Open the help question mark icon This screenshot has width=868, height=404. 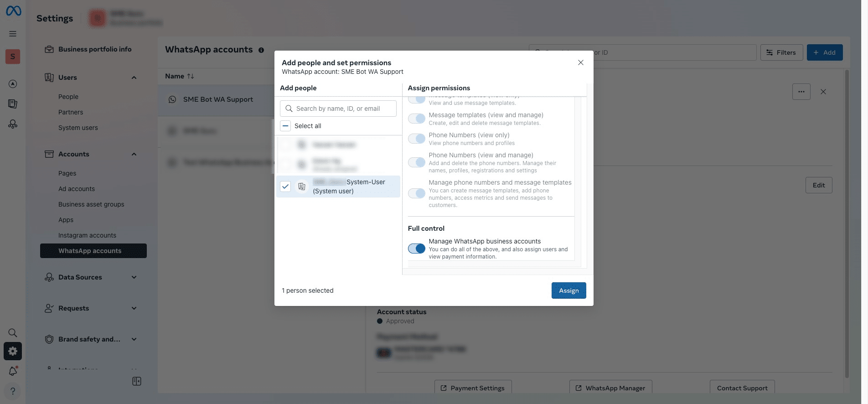coord(13,391)
